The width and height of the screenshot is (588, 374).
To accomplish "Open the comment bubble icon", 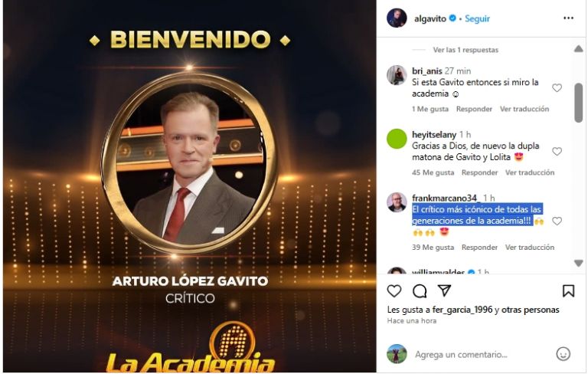I will (x=420, y=291).
